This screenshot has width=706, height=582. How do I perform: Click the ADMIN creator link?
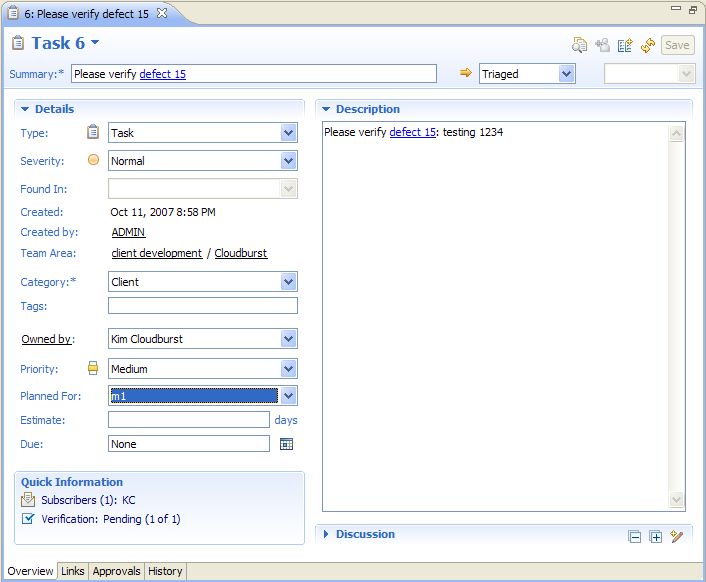pos(128,232)
